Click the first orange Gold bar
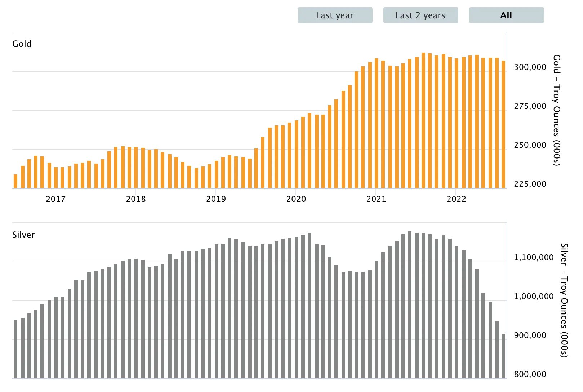The image size is (583, 392). pos(15,181)
